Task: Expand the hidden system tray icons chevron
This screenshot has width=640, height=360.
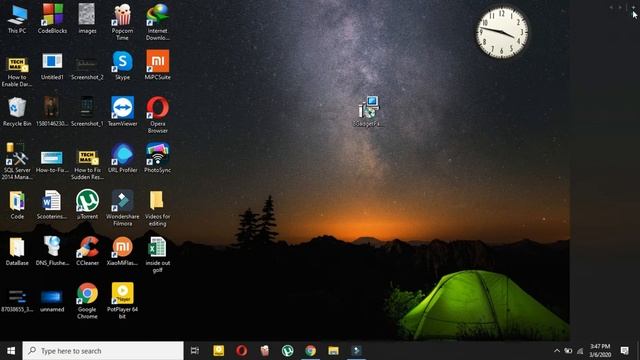Action: click(557, 351)
